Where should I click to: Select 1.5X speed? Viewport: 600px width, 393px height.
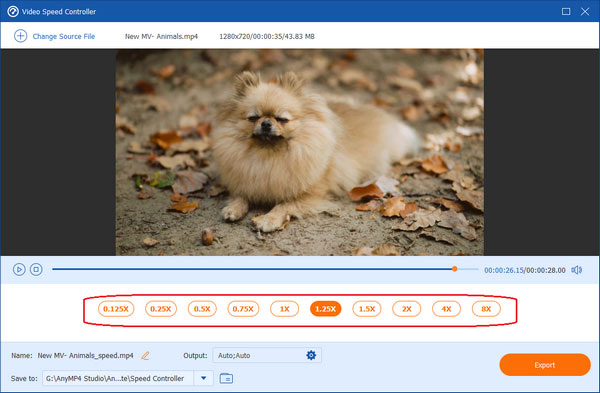367,309
